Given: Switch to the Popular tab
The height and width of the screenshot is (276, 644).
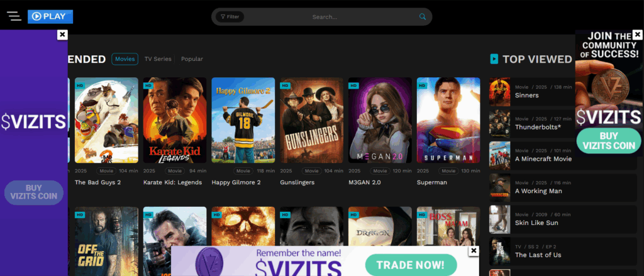Looking at the screenshot, I should (192, 59).
